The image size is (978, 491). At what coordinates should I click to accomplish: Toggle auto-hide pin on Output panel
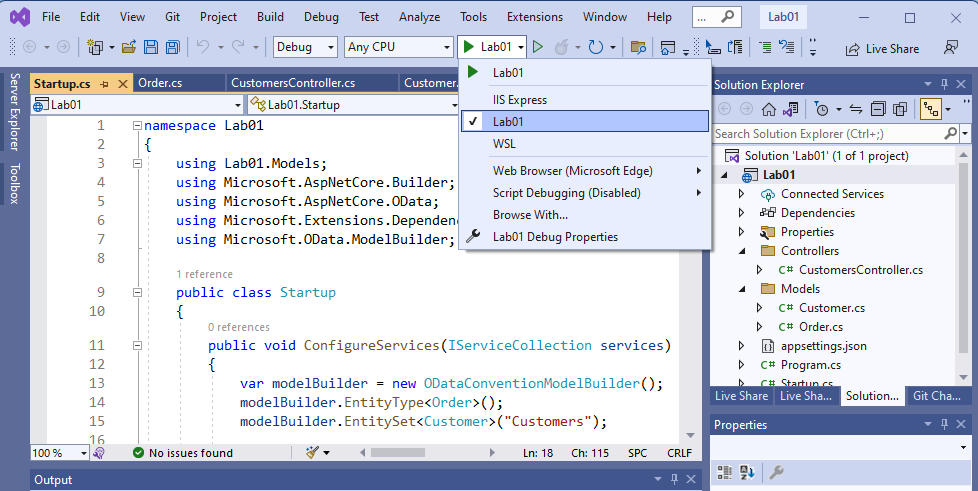(x=674, y=479)
